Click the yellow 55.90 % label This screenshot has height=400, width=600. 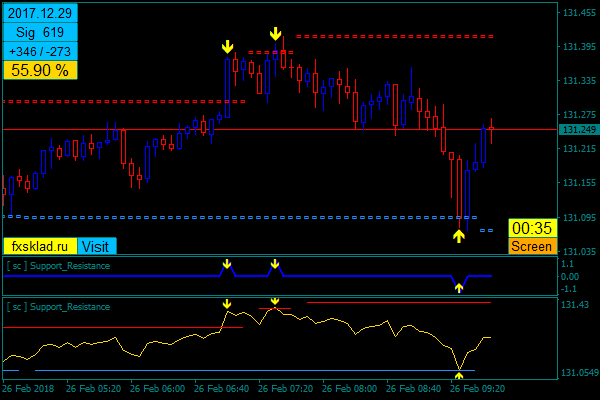pyautogui.click(x=38, y=70)
